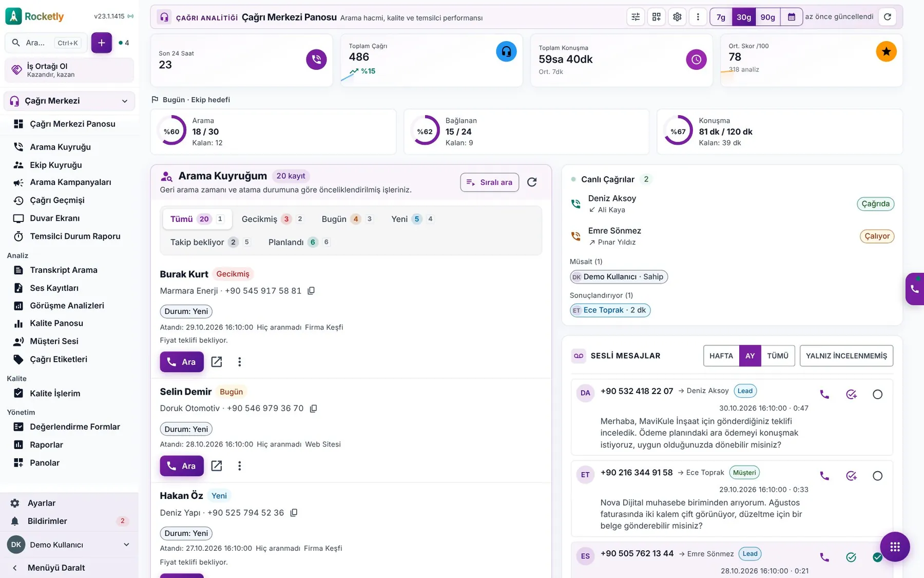Click the purple plus create button
Image resolution: width=924 pixels, height=578 pixels.
click(102, 43)
